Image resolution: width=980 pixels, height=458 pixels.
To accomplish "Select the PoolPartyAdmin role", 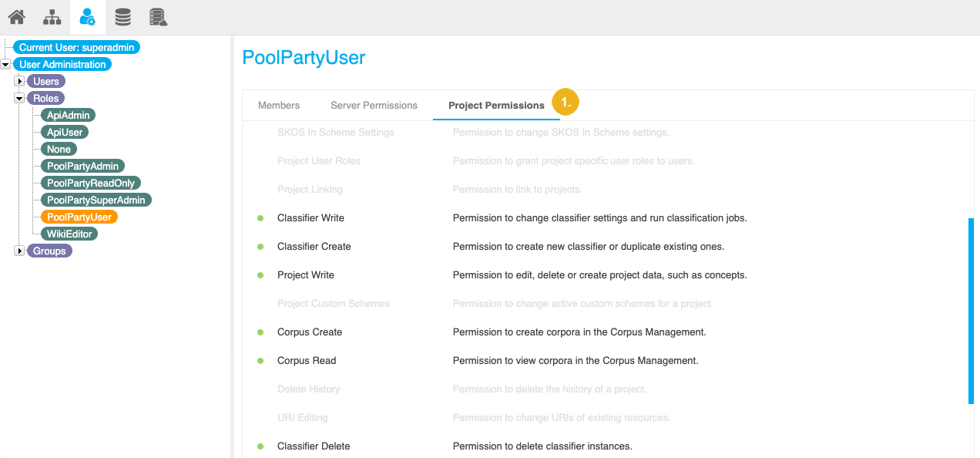I will tap(82, 166).
